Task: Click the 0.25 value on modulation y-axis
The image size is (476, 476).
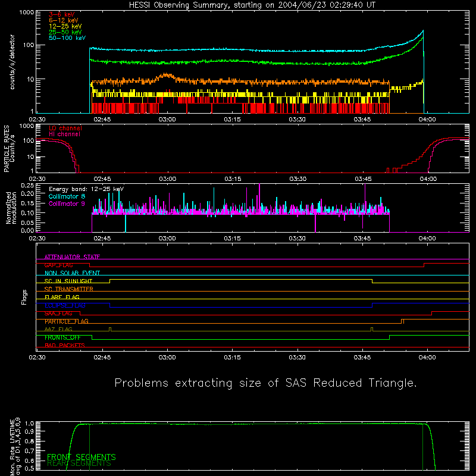Action: point(27,186)
